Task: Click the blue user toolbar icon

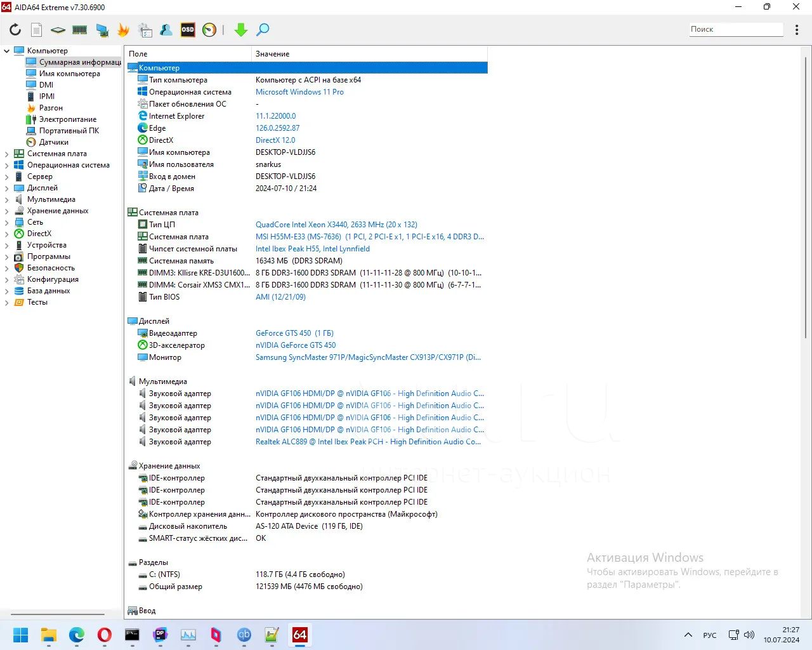Action: tap(166, 30)
